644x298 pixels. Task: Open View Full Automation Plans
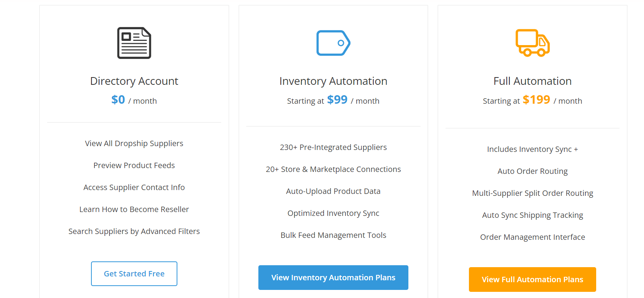(533, 279)
